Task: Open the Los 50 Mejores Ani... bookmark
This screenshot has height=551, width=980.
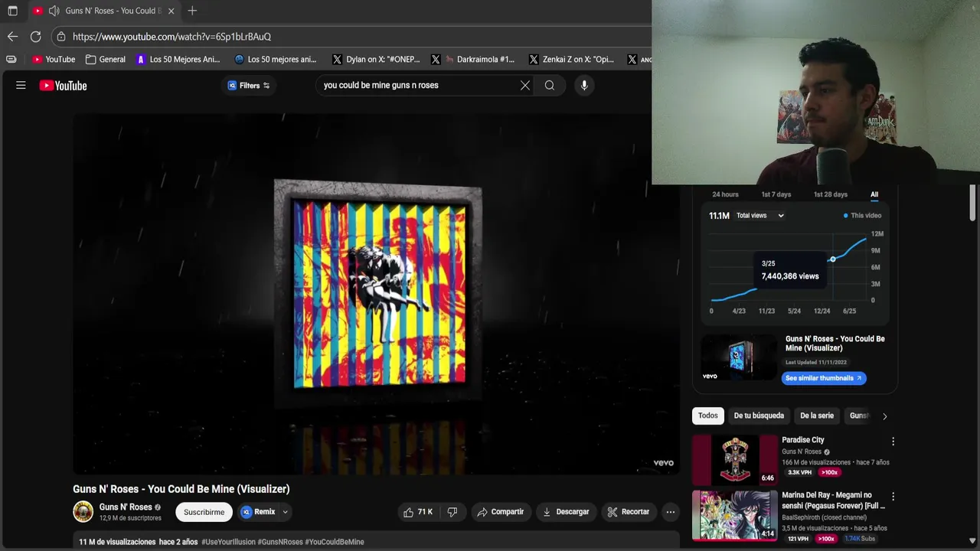Action: tap(178, 59)
